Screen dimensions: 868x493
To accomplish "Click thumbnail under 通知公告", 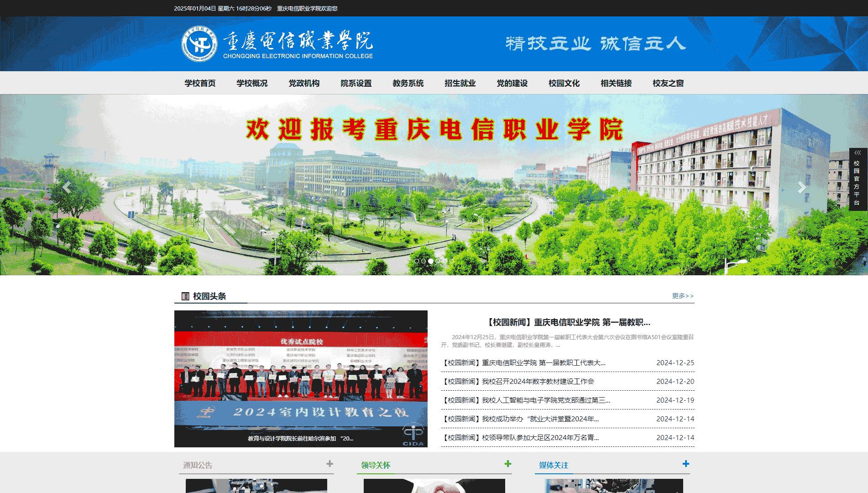I will click(256, 486).
